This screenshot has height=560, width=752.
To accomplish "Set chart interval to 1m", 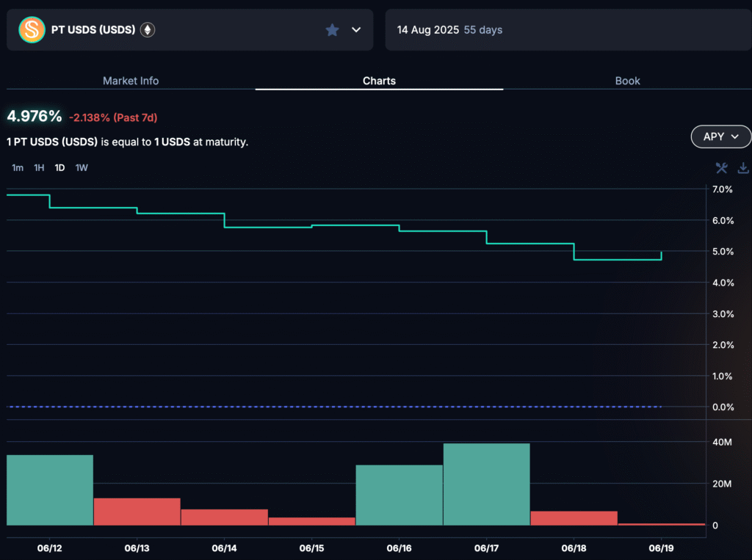I will (x=18, y=168).
